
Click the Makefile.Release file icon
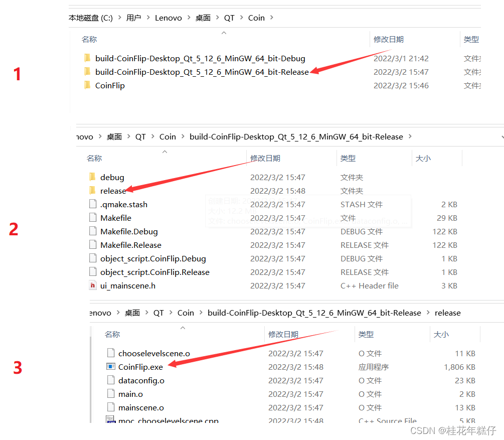(x=93, y=244)
